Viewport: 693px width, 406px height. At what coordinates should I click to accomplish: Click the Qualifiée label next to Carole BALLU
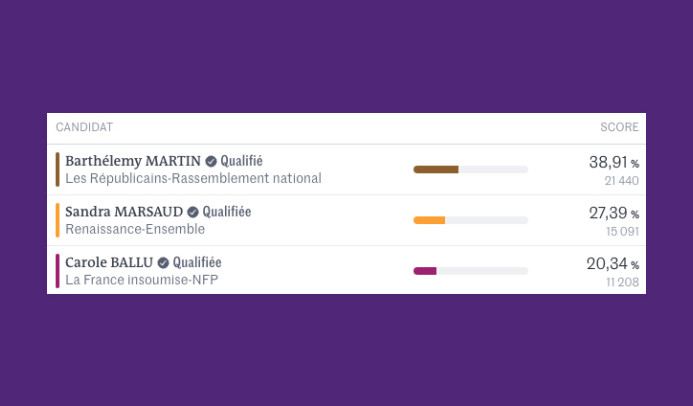click(x=197, y=263)
